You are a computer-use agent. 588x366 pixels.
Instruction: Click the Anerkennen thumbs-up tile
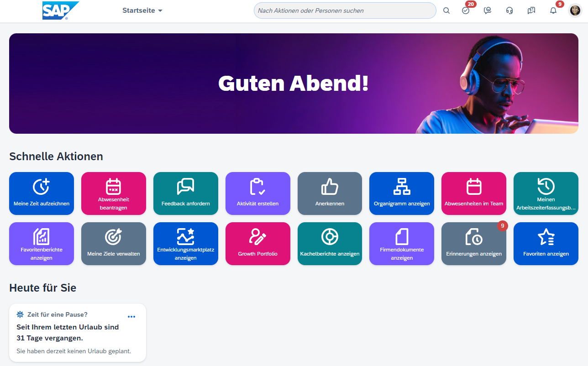[x=330, y=193]
